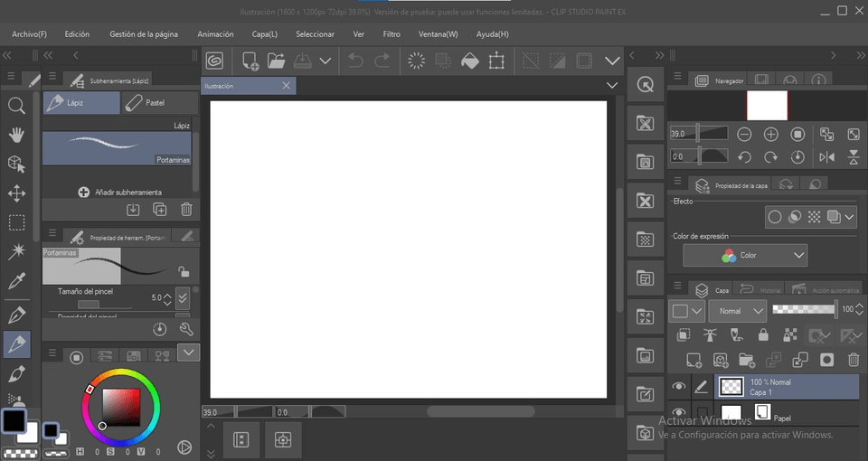Select the Eyedropper tool

point(16,281)
